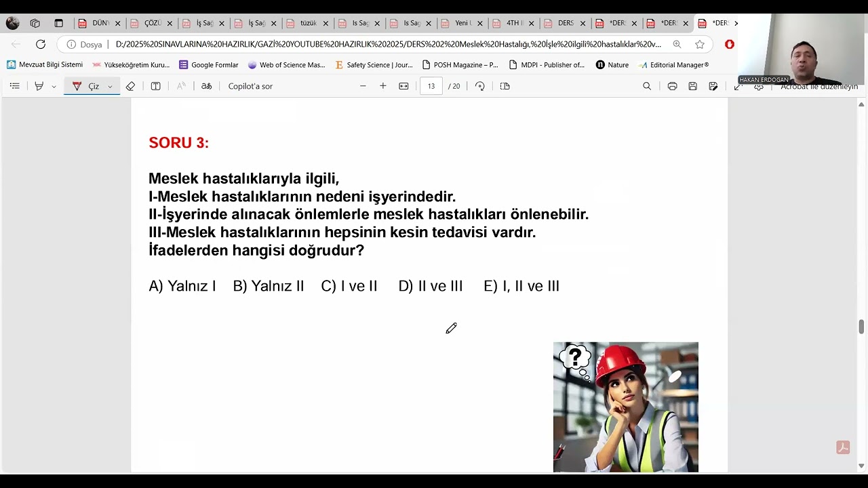Activate the Çiz draw tool
The height and width of the screenshot is (488, 868).
tap(86, 86)
